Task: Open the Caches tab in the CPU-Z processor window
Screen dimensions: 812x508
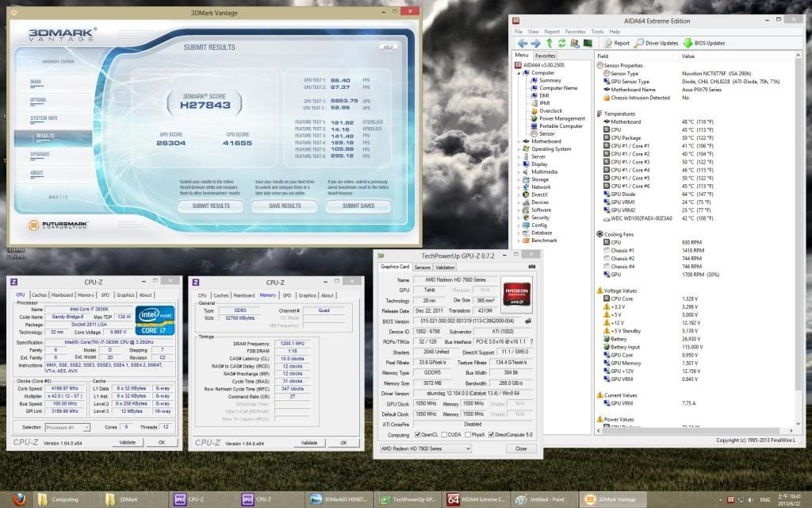Action: point(40,295)
